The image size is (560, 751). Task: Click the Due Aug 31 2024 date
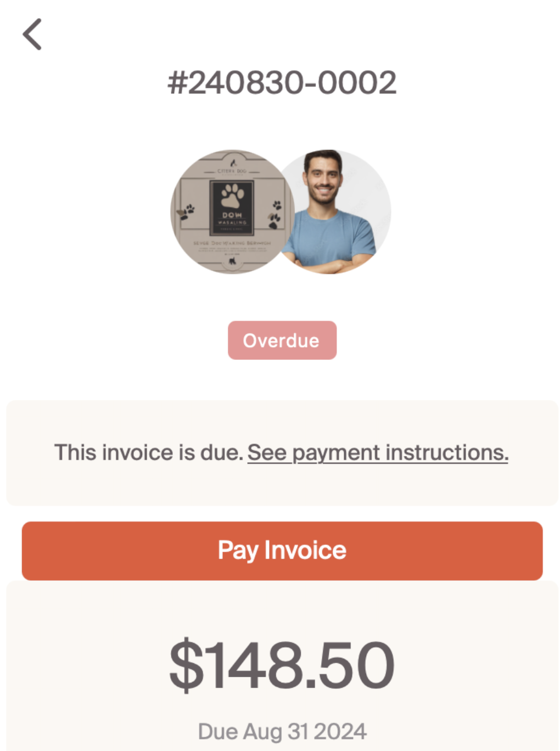point(282,731)
